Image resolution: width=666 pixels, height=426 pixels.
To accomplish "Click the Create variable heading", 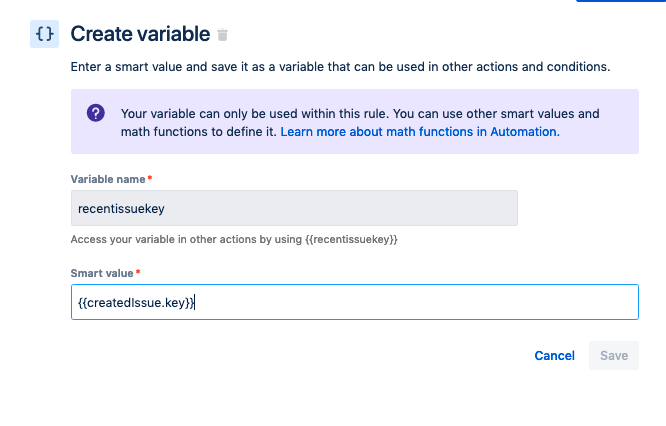I will pos(140,34).
